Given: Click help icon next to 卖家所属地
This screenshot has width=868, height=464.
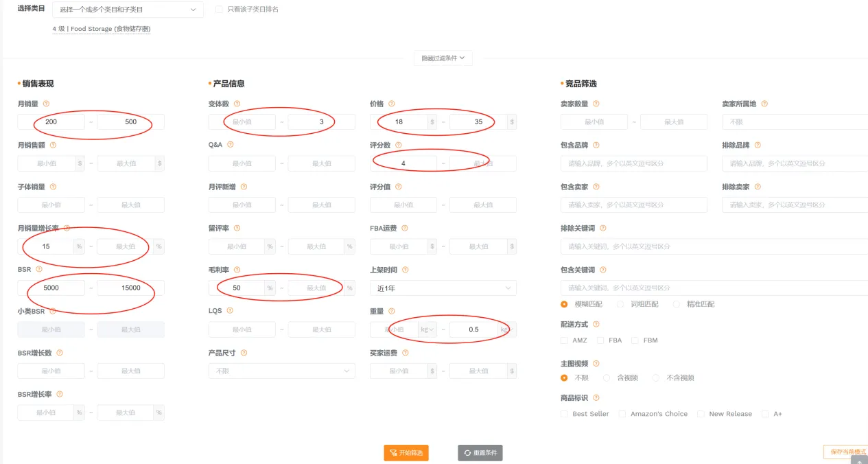Looking at the screenshot, I should (x=764, y=104).
